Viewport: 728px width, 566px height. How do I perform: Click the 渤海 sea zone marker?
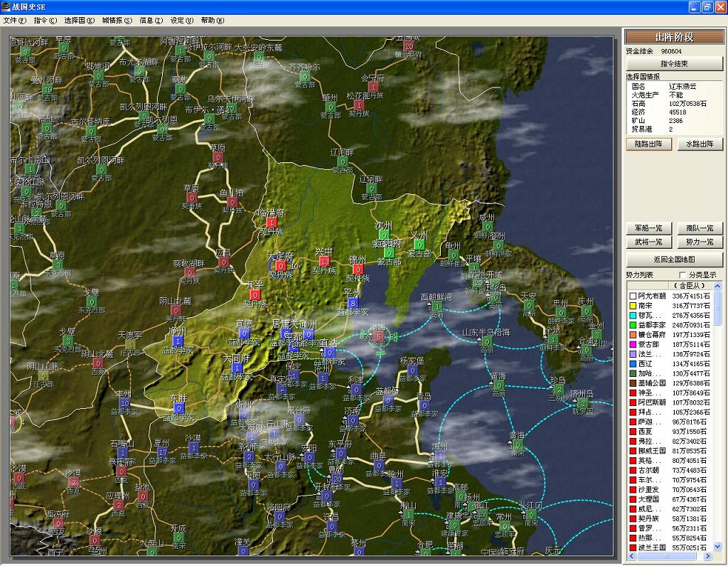point(379,336)
